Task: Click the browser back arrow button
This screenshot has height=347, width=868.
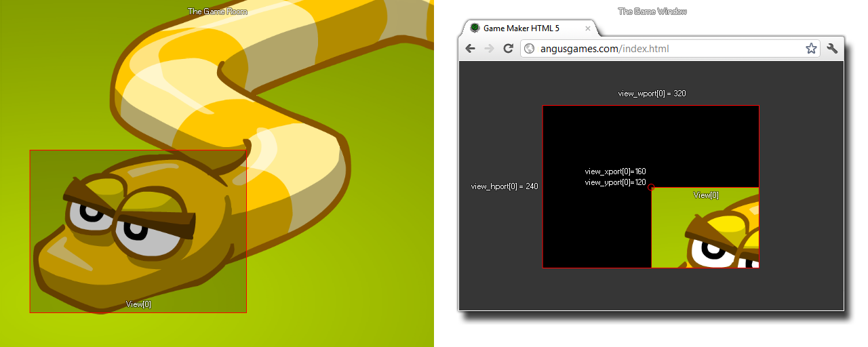Action: (470, 49)
